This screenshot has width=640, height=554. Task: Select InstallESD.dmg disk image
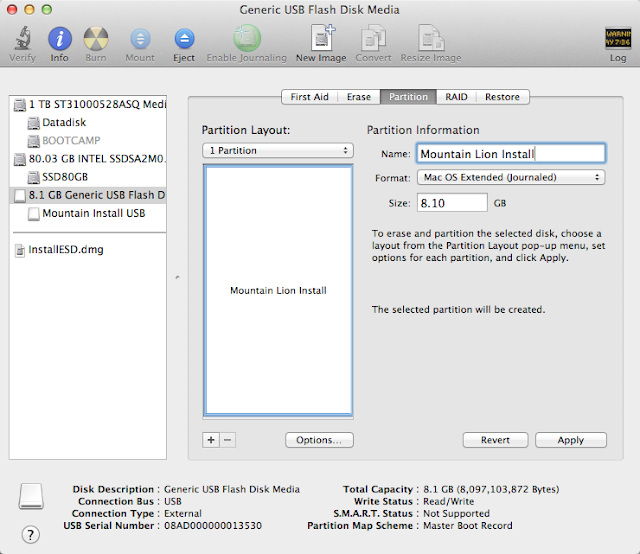click(x=88, y=249)
